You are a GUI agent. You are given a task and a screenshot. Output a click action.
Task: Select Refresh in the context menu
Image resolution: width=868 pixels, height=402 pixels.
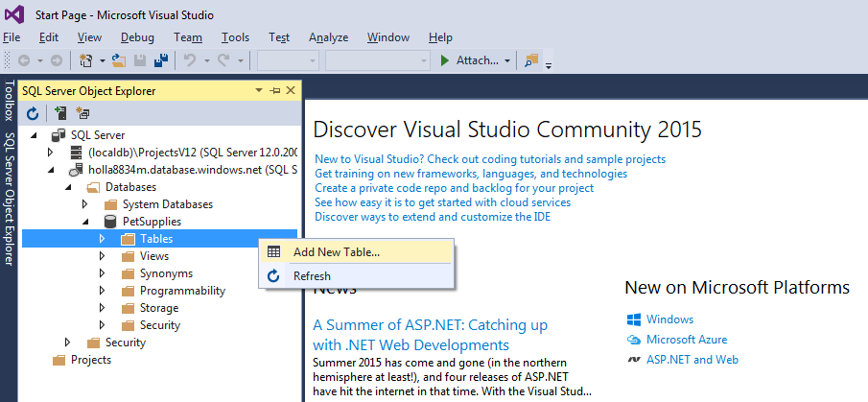pyautogui.click(x=312, y=276)
